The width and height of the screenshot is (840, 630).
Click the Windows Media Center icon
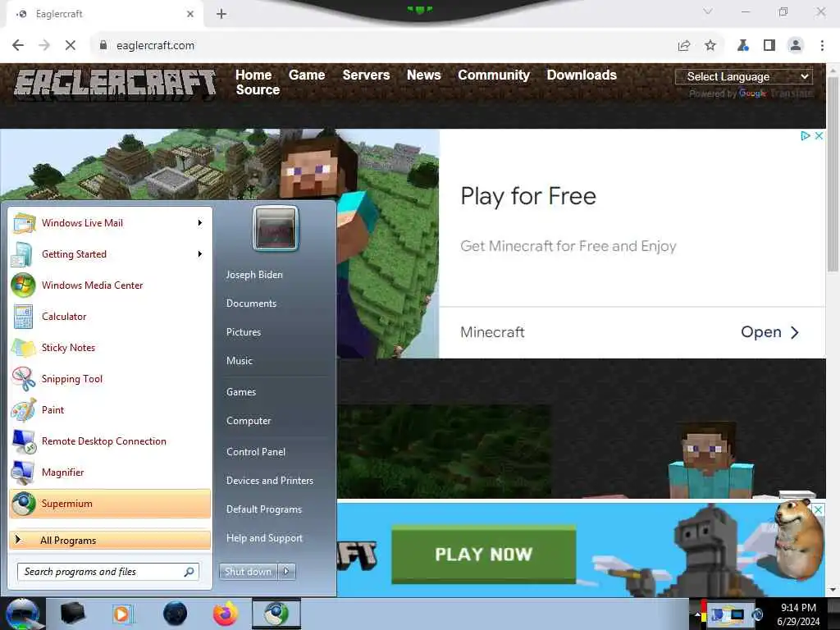[x=23, y=285]
